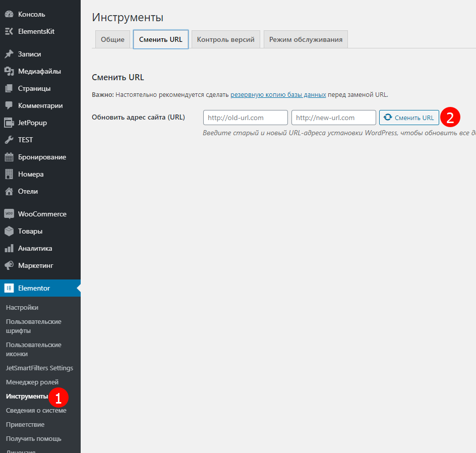Open Сведения о системе submenu item

36,411
